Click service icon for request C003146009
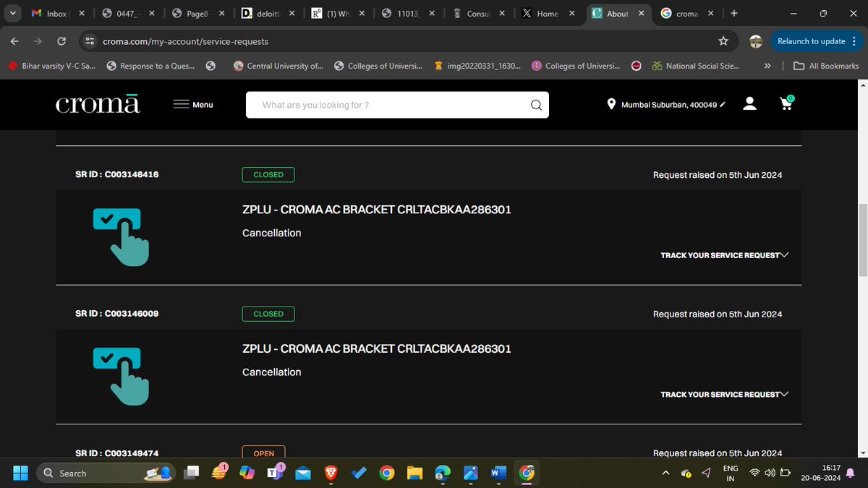Screen dimensions: 868x488 coord(121,376)
